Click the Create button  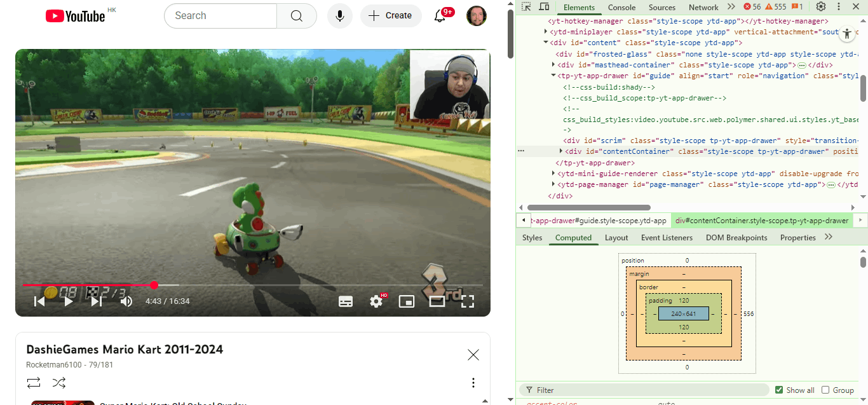click(x=391, y=16)
